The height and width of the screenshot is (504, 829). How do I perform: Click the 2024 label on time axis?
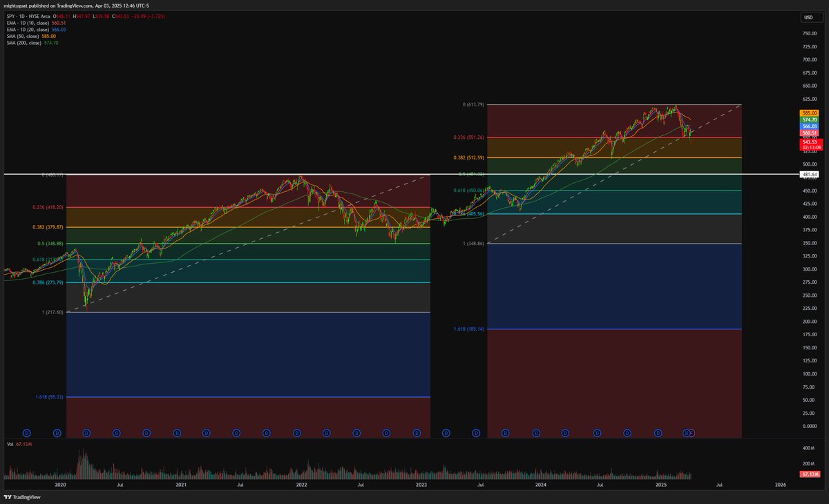tap(541, 485)
